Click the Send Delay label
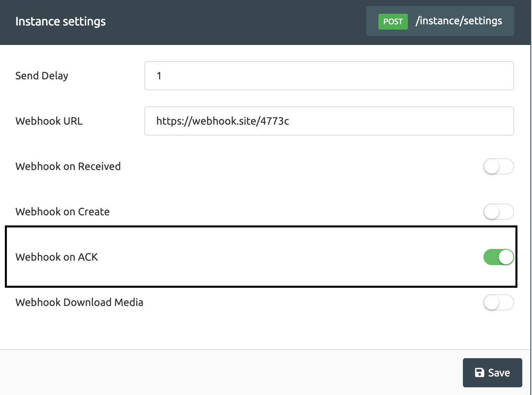The height and width of the screenshot is (395, 532). [42, 76]
